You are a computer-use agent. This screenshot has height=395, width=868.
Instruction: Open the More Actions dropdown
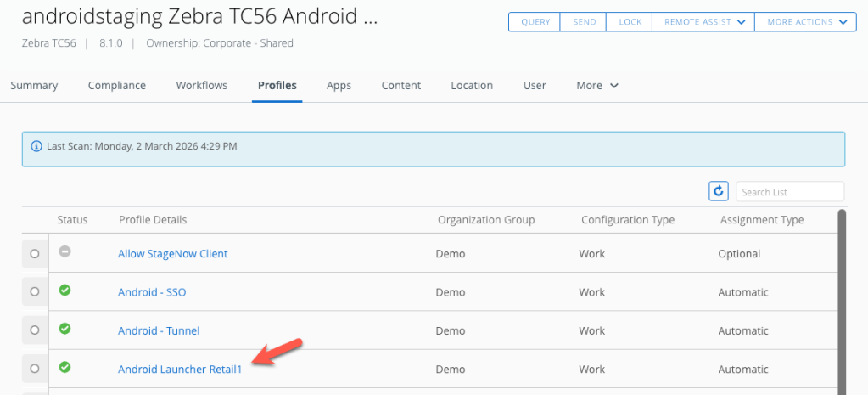tap(805, 22)
